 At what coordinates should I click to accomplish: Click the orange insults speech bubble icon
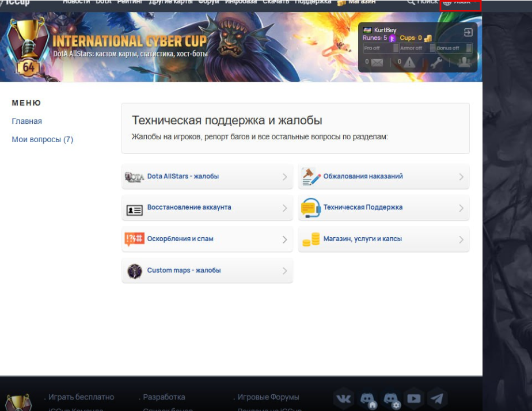point(134,239)
